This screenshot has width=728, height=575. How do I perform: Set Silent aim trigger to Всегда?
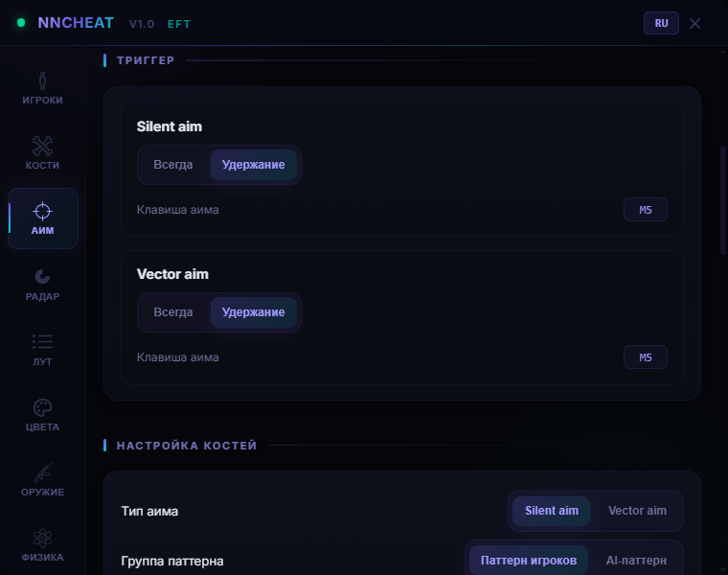click(173, 165)
